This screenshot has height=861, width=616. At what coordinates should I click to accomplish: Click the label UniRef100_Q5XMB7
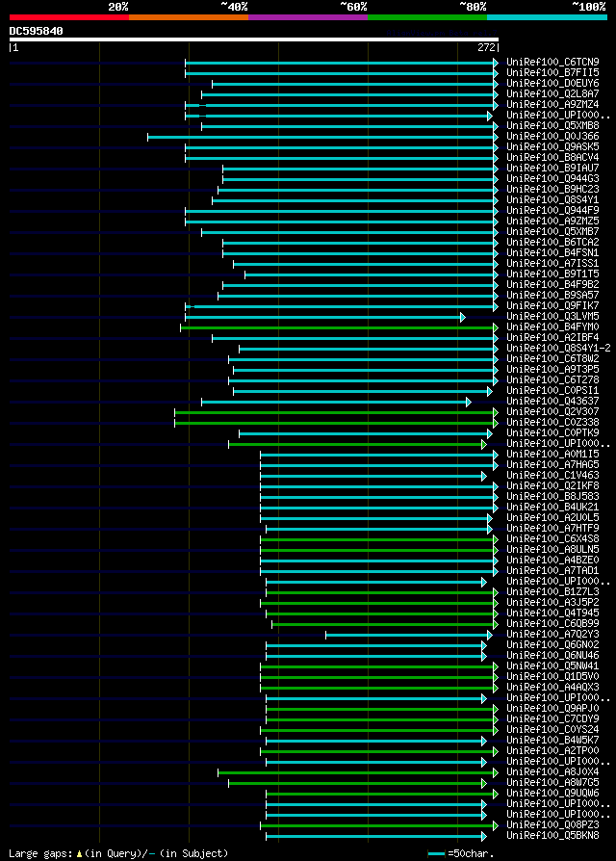(552, 231)
